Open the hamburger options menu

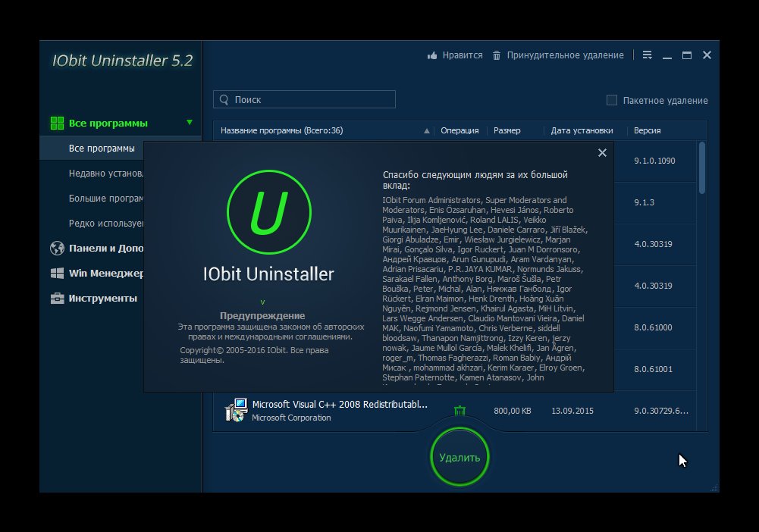point(648,55)
